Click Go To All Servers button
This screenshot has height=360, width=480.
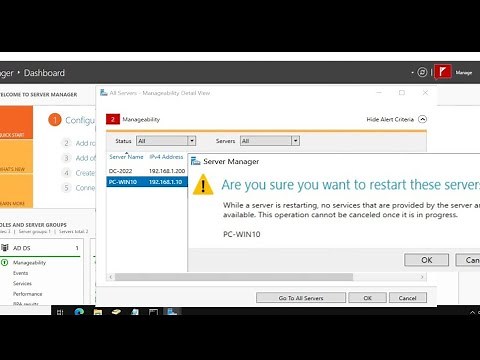coord(301,298)
